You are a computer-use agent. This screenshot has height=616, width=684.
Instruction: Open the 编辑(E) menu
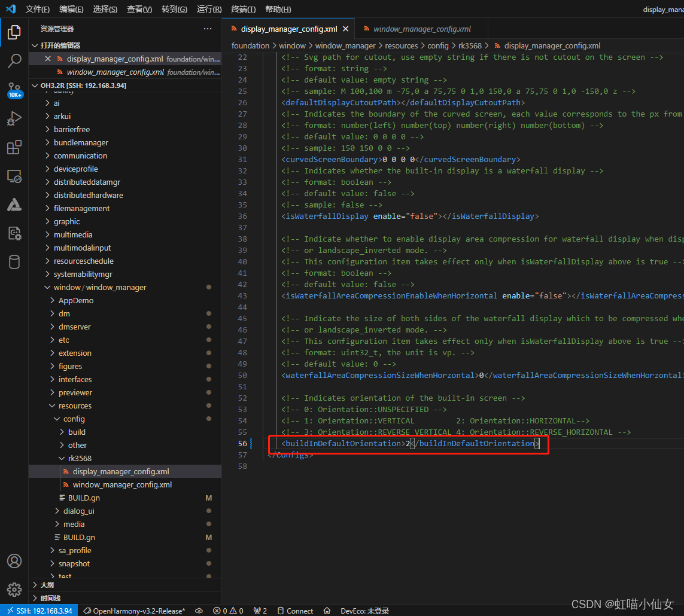pos(71,9)
